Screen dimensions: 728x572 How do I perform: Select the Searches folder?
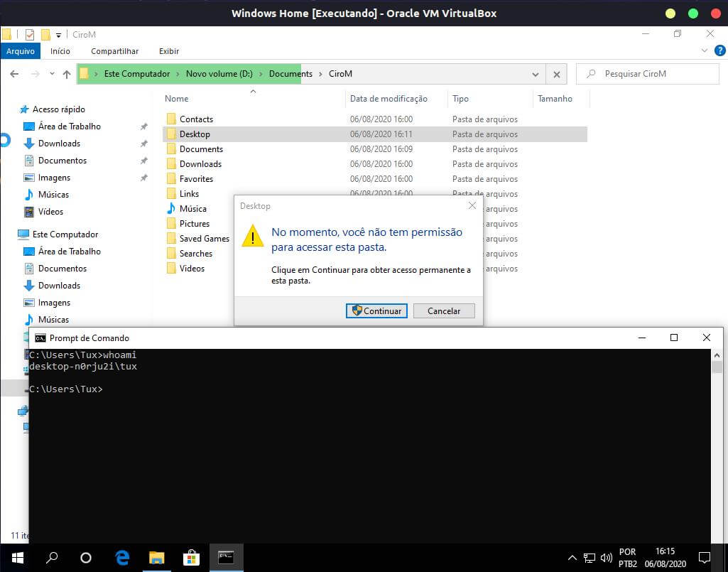click(195, 253)
